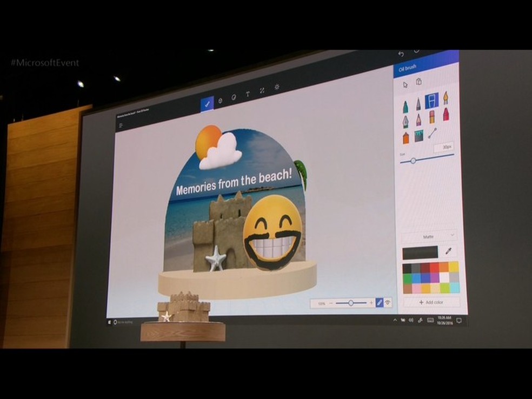
Task: Click the brush Size slider handle
Action: click(413, 161)
